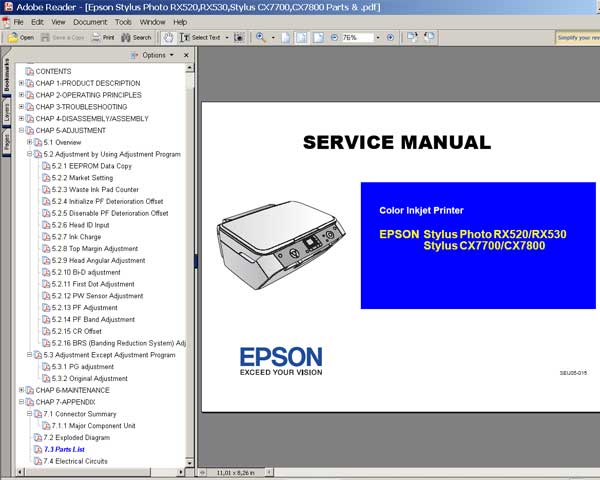This screenshot has height=480, width=600.
Task: Click the Adobe PDF icon in menu bar
Action: pyautogui.click(x=5, y=22)
